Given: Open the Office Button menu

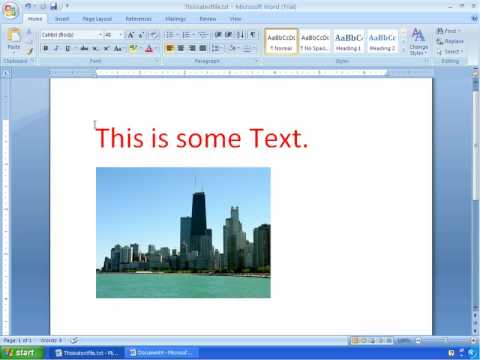Looking at the screenshot, I should point(10,10).
